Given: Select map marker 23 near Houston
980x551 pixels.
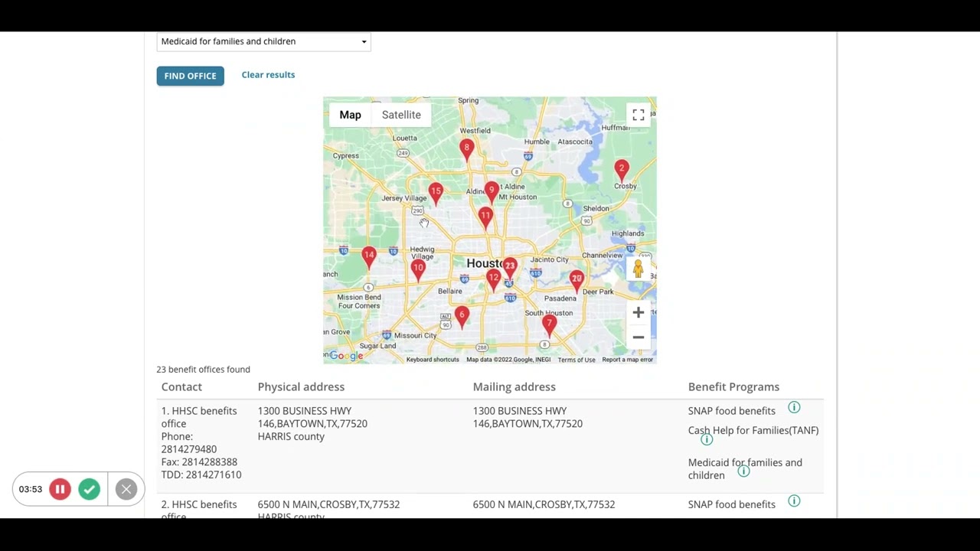Looking at the screenshot, I should (510, 267).
